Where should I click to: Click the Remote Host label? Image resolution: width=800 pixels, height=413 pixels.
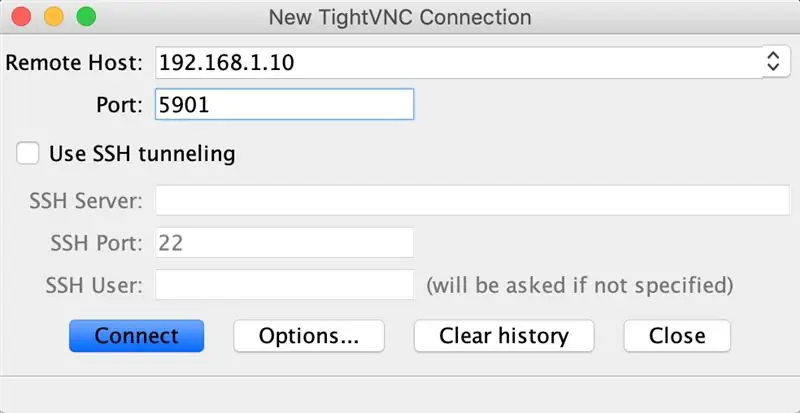(74, 63)
